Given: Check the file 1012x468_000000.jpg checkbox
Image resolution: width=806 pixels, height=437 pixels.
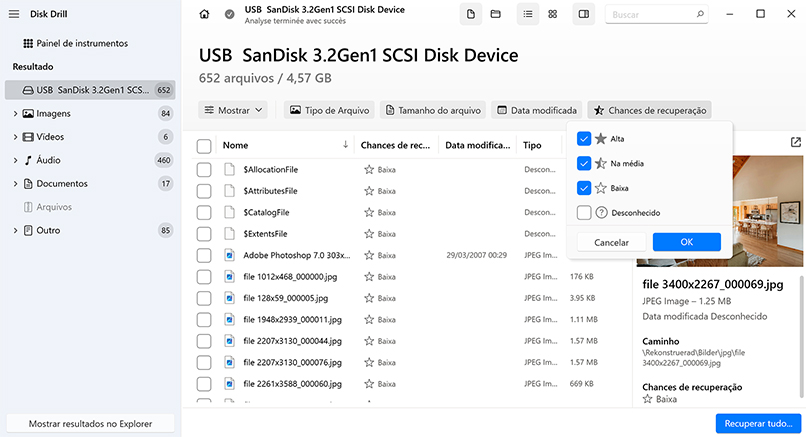Looking at the screenshot, I should coord(204,277).
